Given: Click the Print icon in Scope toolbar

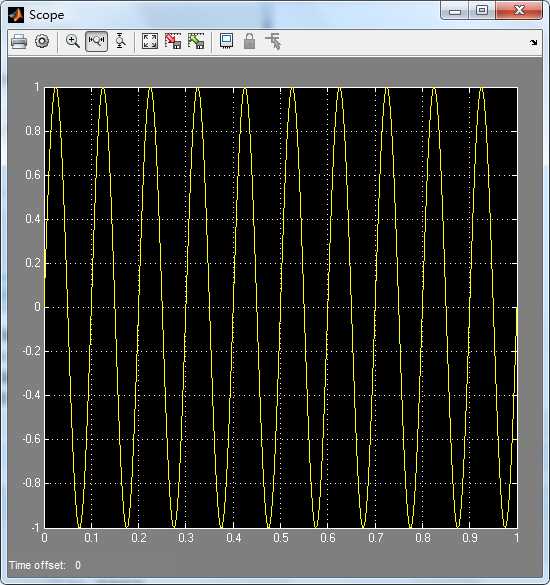Looking at the screenshot, I should [x=19, y=41].
